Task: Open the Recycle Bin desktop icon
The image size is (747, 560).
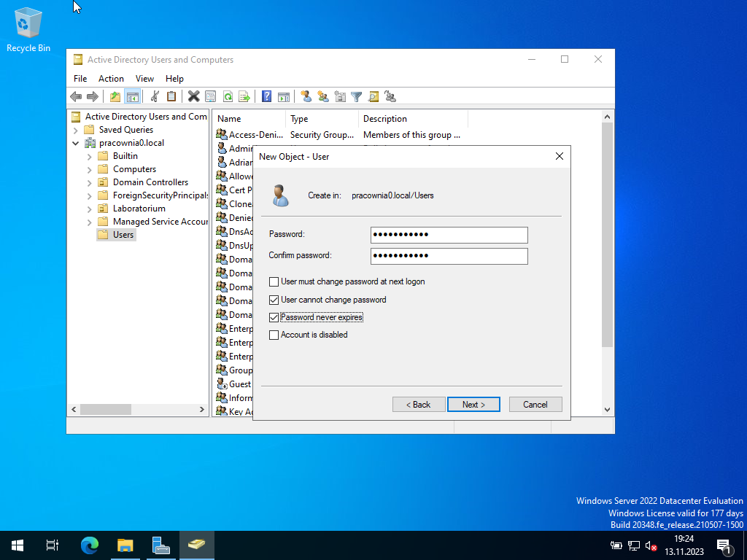Action: (x=28, y=30)
